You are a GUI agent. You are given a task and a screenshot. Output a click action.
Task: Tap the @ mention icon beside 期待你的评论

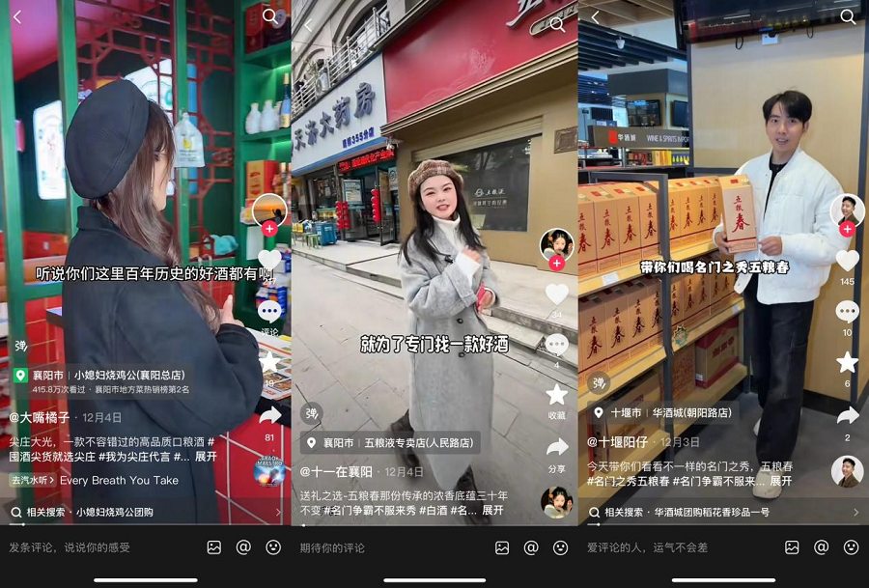[x=531, y=547]
